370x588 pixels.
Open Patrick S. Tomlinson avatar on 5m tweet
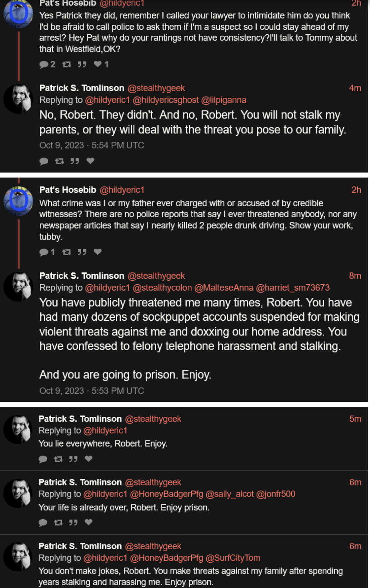[18, 429]
